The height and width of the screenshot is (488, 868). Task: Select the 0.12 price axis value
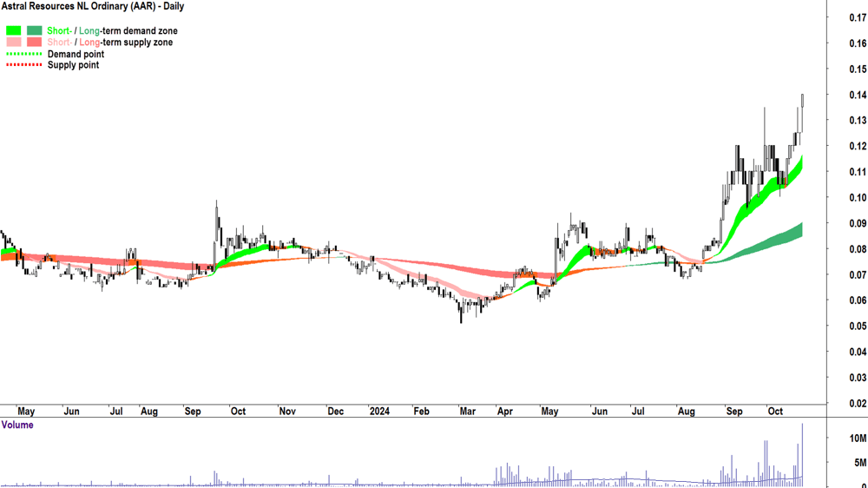(x=858, y=146)
